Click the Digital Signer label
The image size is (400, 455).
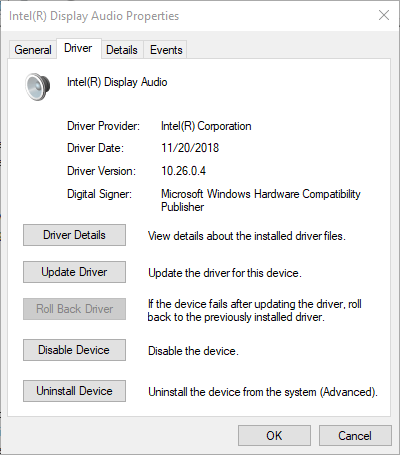pyautogui.click(x=99, y=194)
